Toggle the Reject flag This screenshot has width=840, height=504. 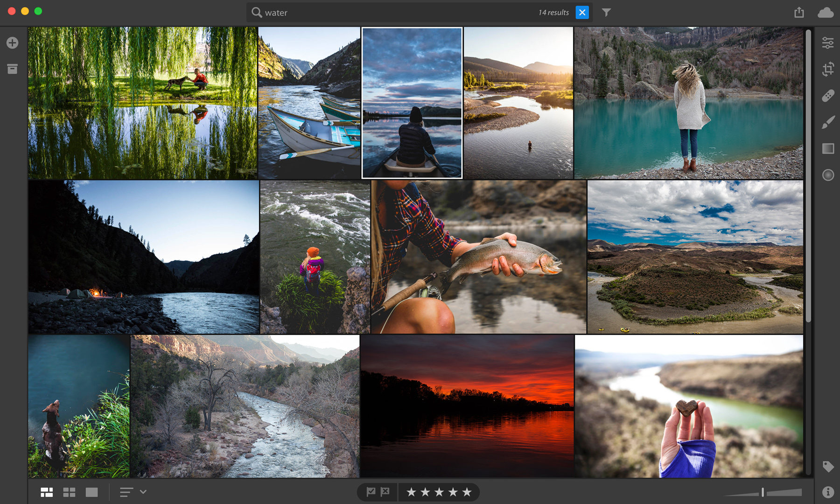tap(385, 491)
